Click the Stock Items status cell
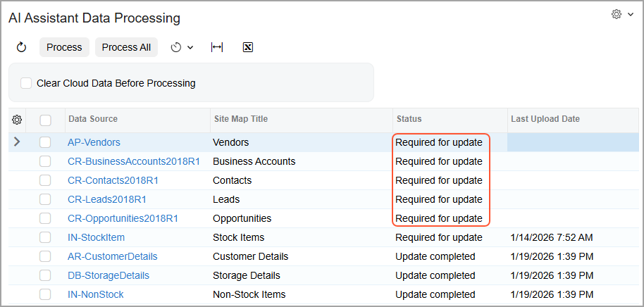Viewport: 644px width, 307px height. click(450, 237)
